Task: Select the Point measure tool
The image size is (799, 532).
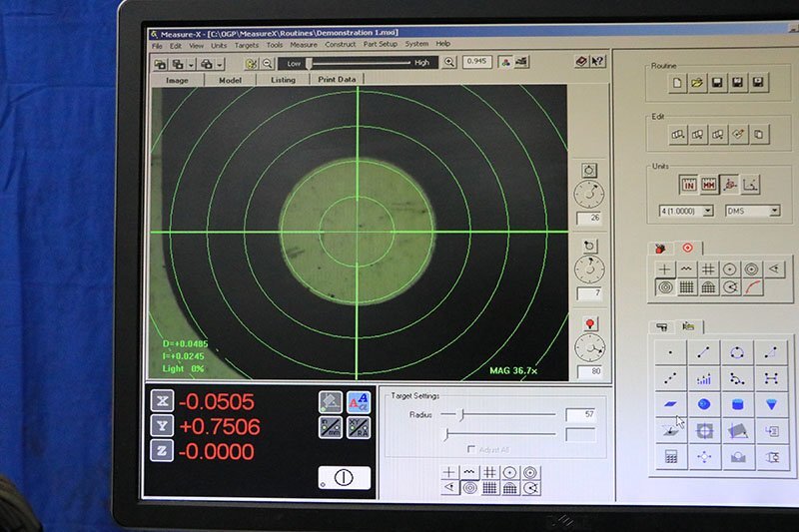Action: (670, 352)
